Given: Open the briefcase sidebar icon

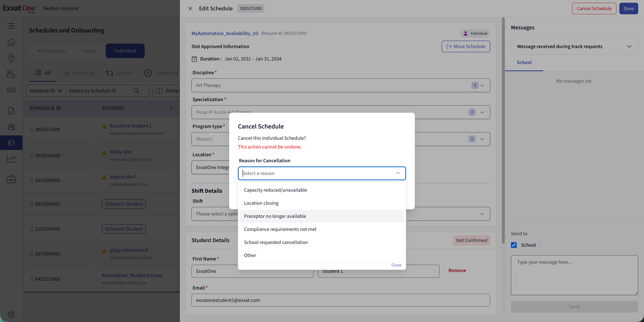Looking at the screenshot, I should click(x=11, y=179).
